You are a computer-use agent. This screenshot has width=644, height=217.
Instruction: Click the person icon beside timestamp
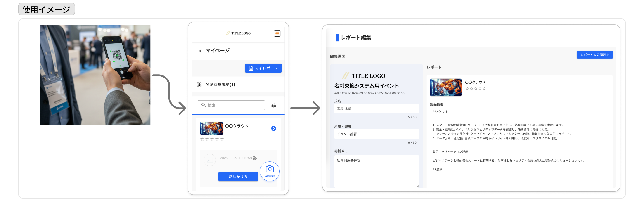255,158
